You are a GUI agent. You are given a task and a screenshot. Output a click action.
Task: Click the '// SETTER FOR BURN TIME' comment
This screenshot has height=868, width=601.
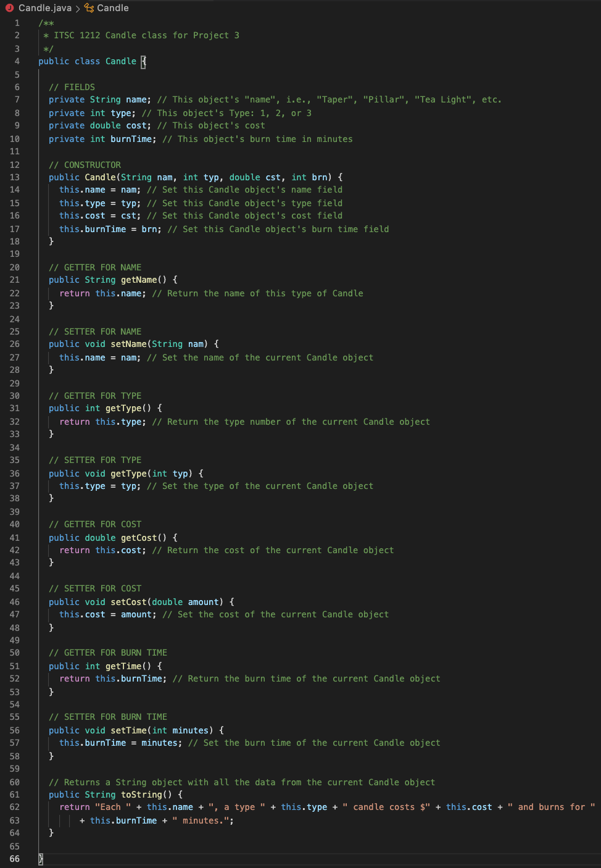[x=108, y=717]
